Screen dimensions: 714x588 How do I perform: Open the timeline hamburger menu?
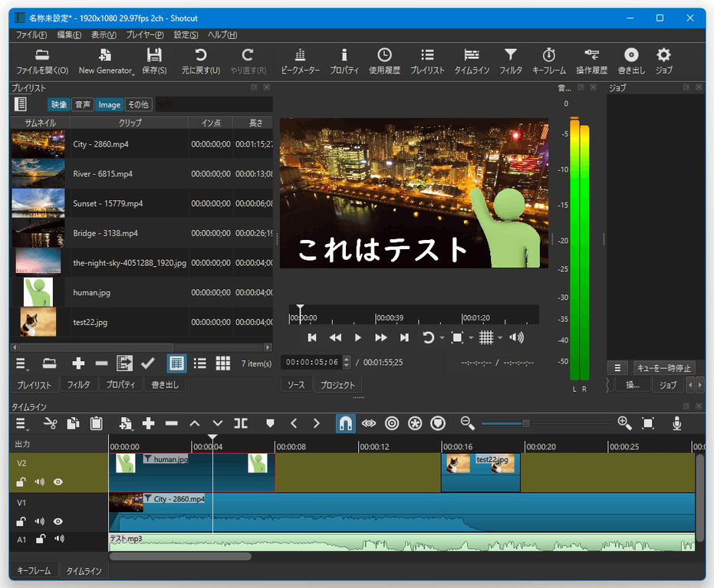(21, 423)
